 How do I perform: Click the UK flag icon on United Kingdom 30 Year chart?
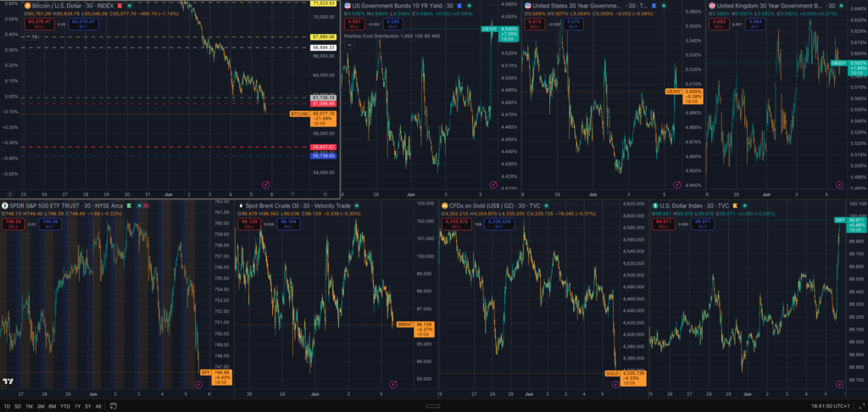[x=712, y=6]
